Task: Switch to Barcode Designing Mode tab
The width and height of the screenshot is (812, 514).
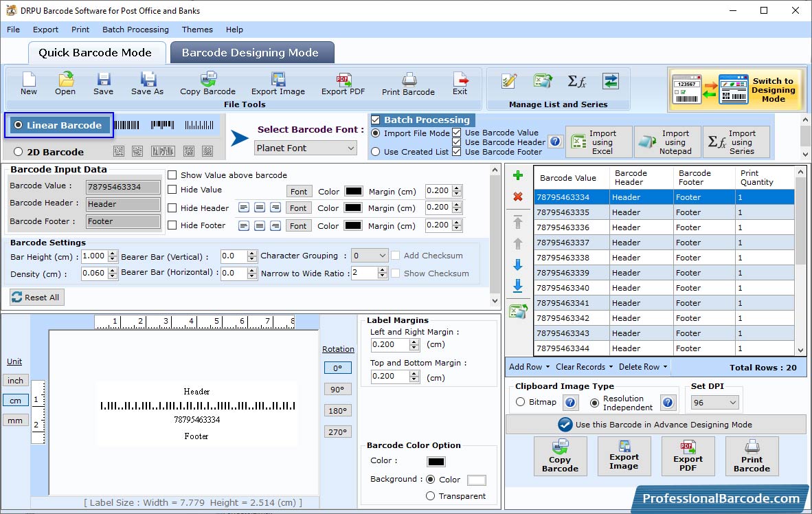Action: coord(252,53)
